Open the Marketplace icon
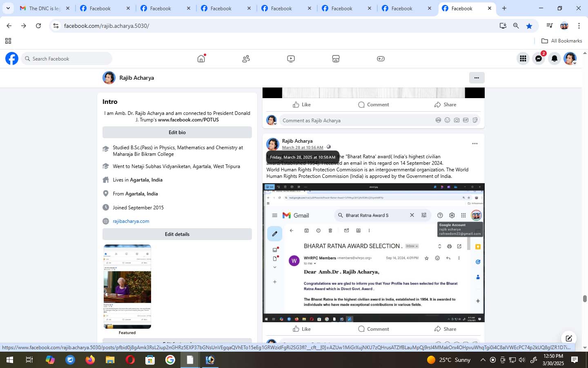588x368 pixels. (x=336, y=58)
